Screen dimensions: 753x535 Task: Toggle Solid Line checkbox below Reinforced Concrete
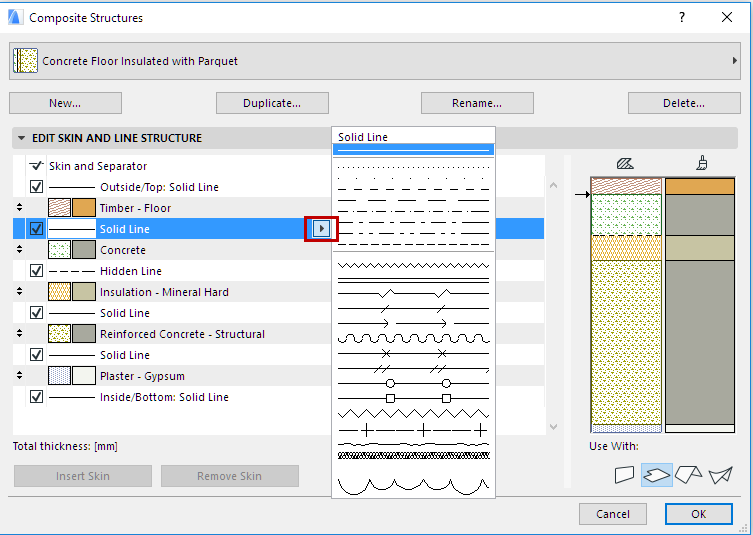tap(36, 354)
